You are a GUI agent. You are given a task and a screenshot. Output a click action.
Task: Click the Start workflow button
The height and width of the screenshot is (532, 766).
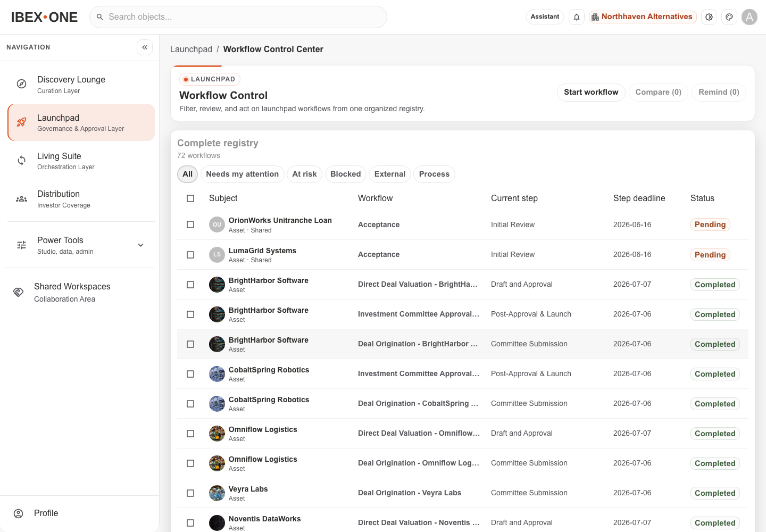591,92
